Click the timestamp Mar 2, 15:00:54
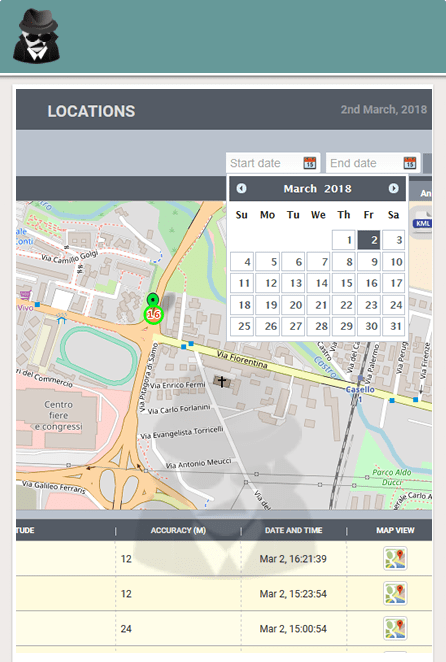 click(293, 629)
